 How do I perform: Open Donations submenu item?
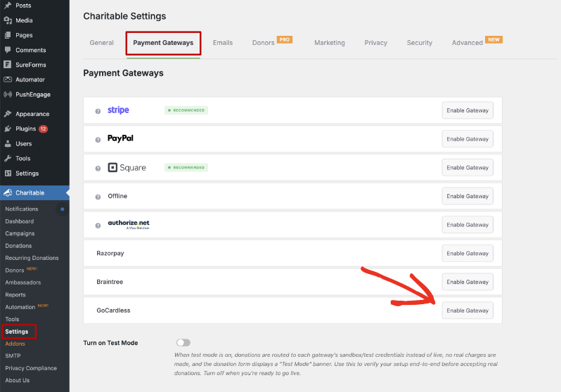(18, 246)
